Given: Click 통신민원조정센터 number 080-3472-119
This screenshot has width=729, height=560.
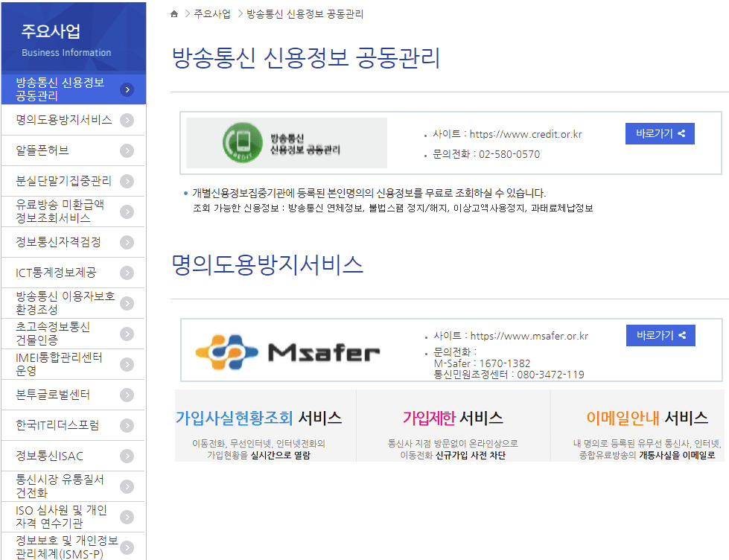Looking at the screenshot, I should click(550, 375).
